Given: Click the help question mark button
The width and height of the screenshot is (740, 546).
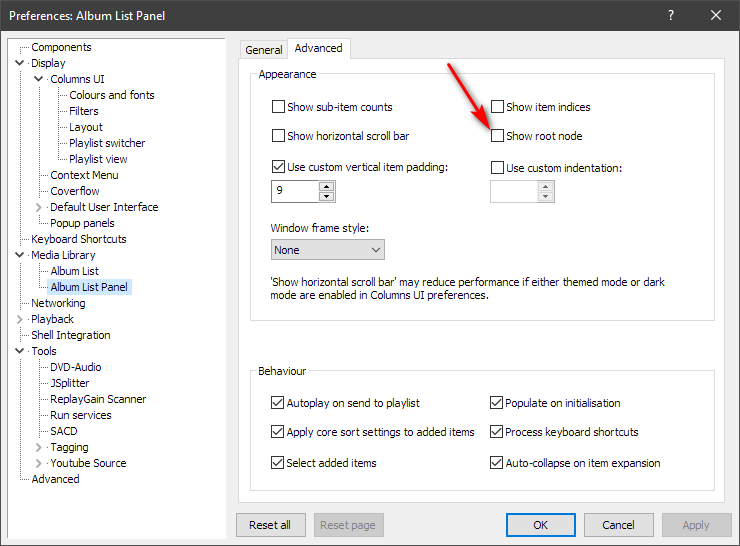Looking at the screenshot, I should 670,15.
